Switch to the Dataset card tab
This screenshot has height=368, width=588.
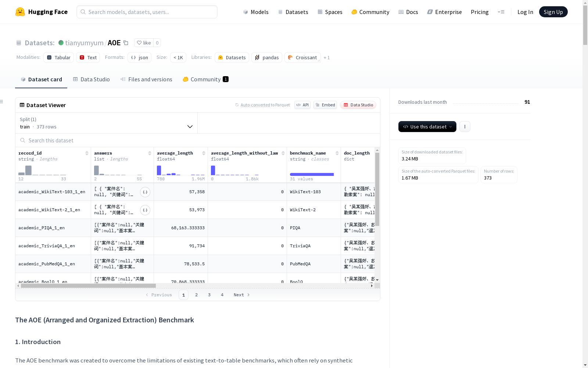(x=41, y=79)
